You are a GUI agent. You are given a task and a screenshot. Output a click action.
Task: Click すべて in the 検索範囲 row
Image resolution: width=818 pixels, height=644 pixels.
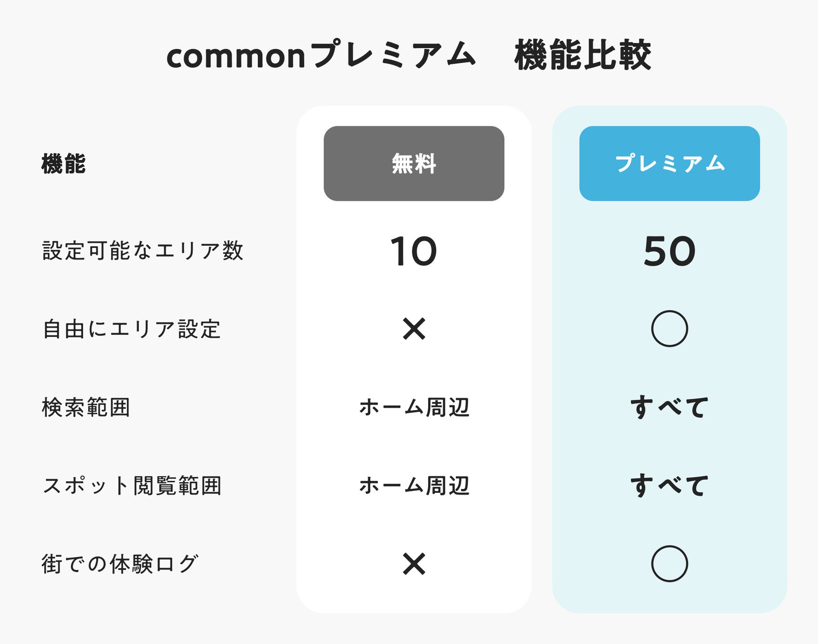pyautogui.click(x=669, y=407)
